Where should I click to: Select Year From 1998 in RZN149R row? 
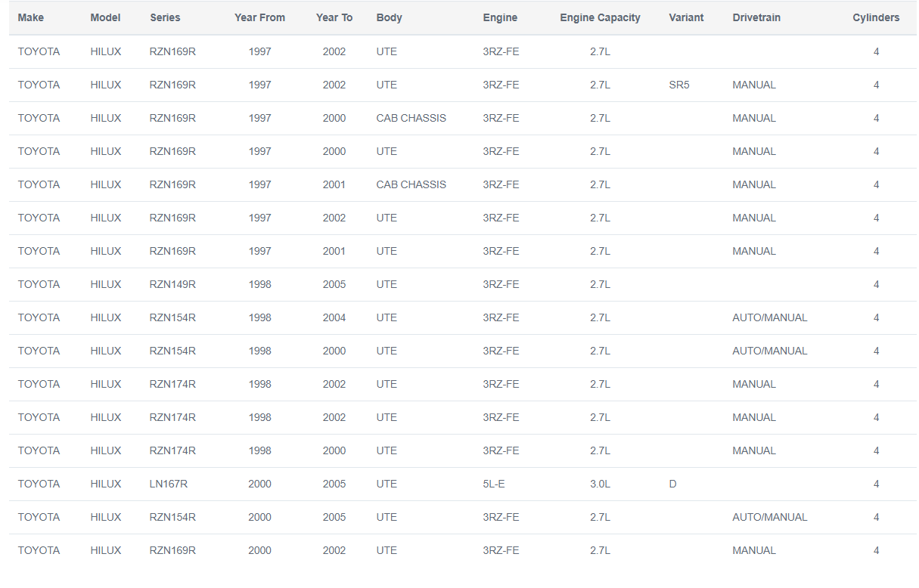[x=259, y=284]
